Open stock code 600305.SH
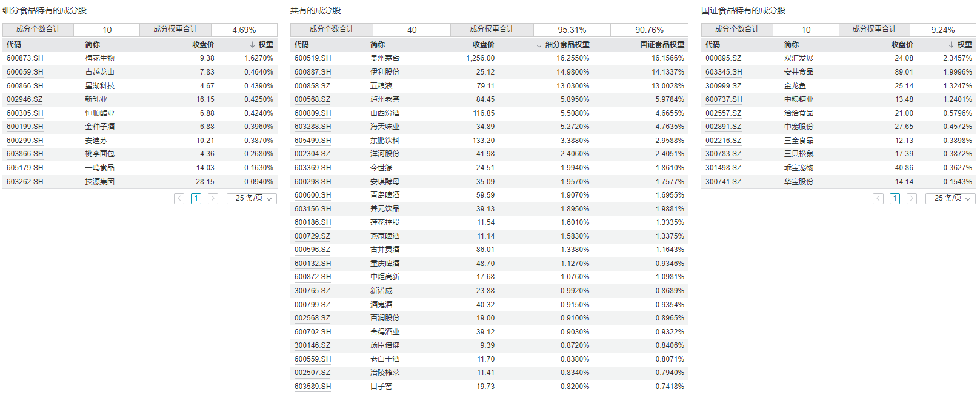Screen dimensions: 980x395 (25, 113)
